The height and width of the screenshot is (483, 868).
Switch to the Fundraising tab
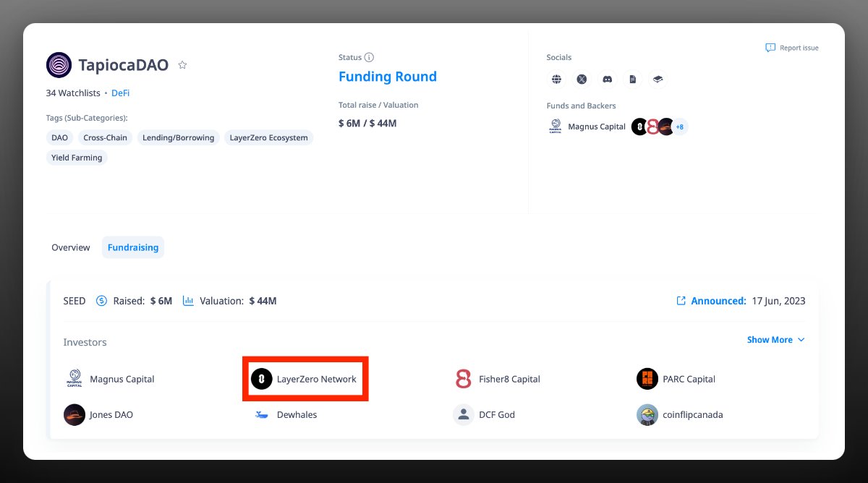tap(133, 247)
